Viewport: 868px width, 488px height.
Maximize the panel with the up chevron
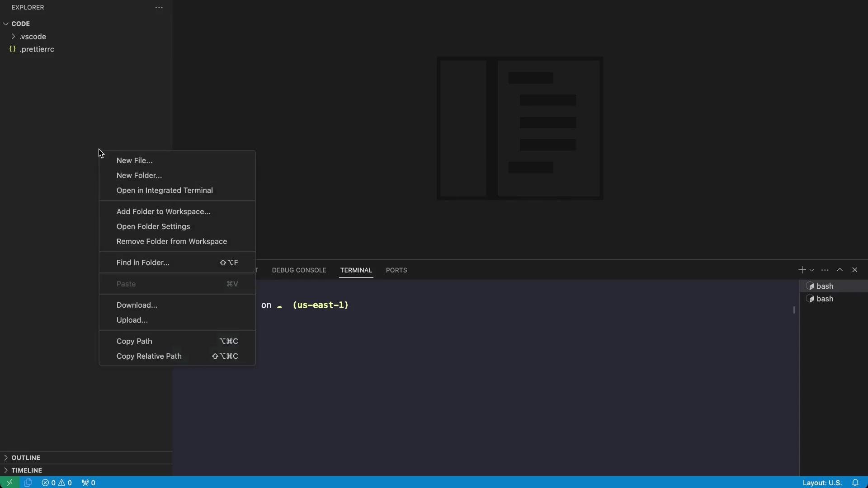pyautogui.click(x=840, y=270)
